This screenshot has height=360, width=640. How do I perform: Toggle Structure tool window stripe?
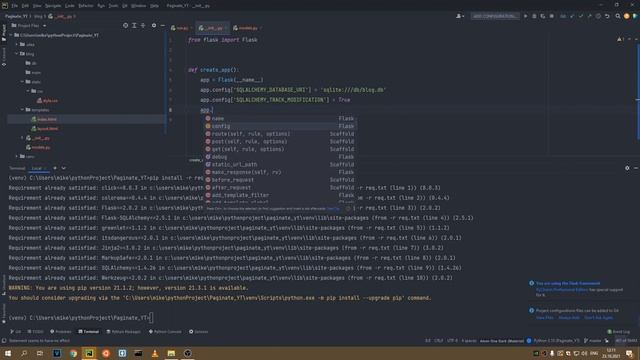[4, 285]
